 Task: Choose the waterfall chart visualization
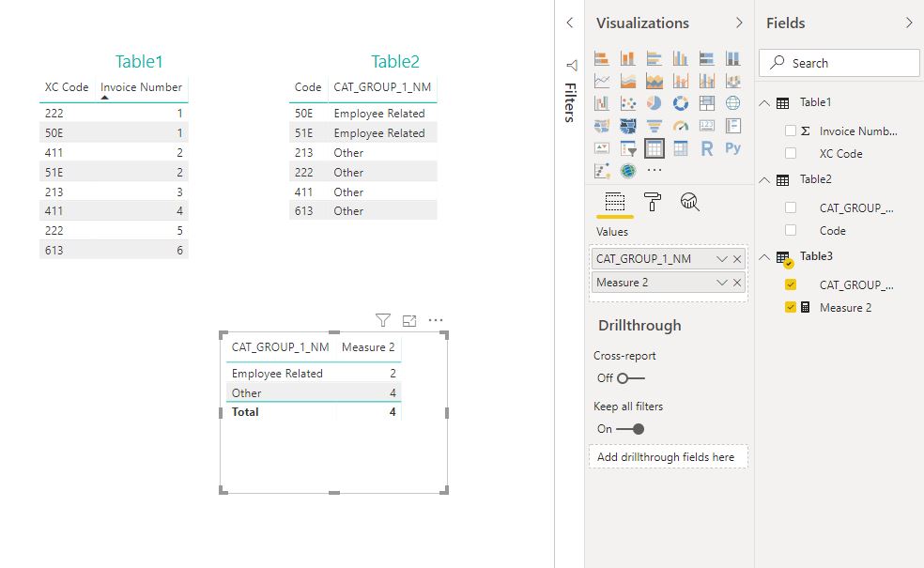point(602,103)
